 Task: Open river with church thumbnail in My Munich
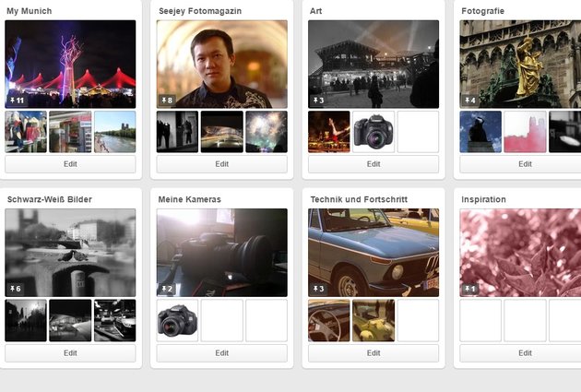pos(115,132)
